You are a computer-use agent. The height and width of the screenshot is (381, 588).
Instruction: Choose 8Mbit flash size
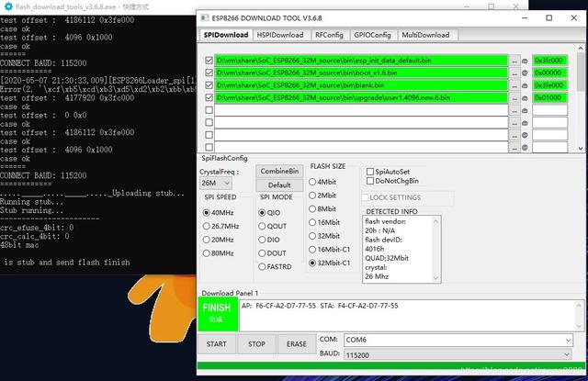tap(322, 208)
